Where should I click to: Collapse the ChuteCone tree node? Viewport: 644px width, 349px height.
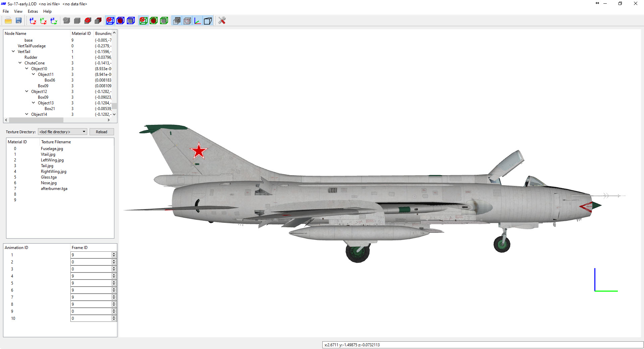tap(20, 63)
